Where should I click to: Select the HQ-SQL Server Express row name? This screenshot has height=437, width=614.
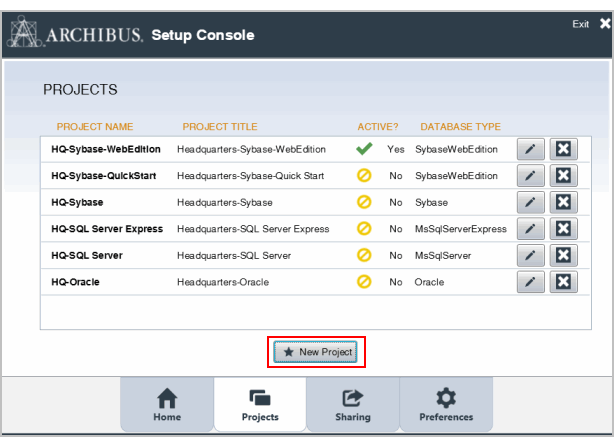point(107,229)
